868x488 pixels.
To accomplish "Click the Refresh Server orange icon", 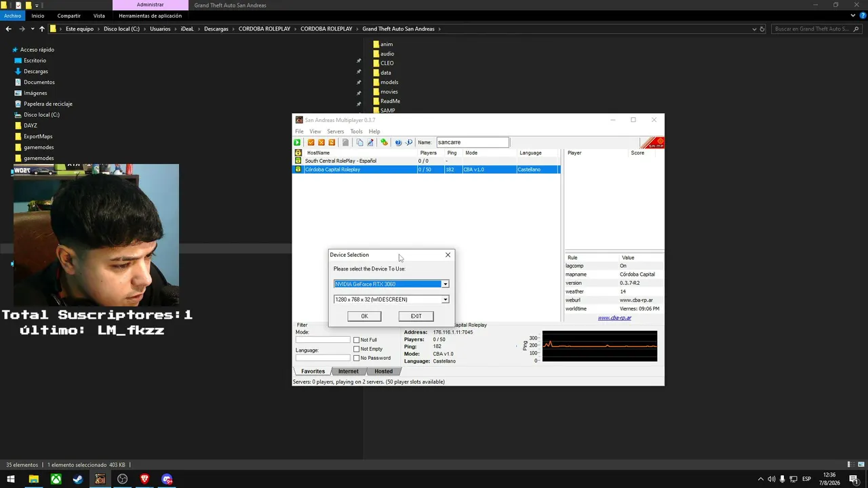I will (332, 142).
